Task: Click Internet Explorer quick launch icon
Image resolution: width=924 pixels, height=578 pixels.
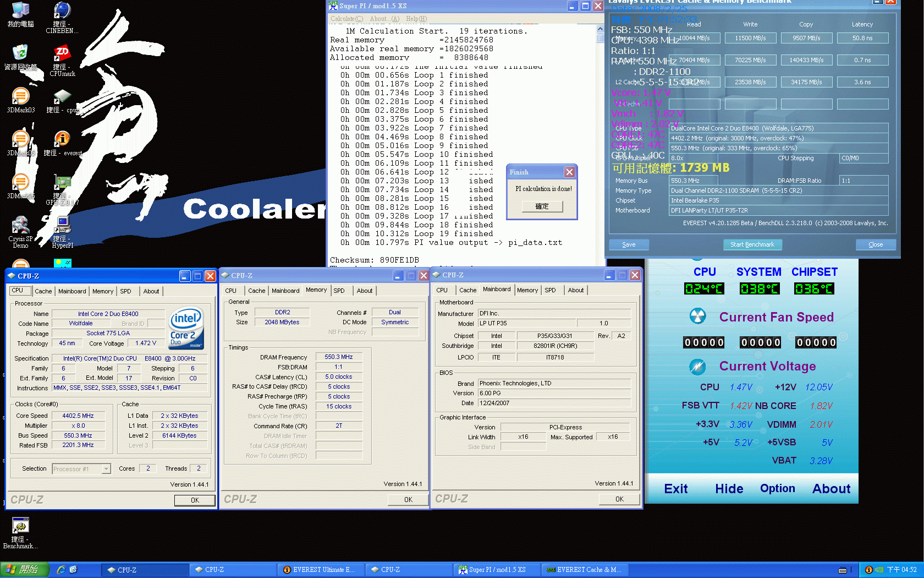Action: point(61,570)
